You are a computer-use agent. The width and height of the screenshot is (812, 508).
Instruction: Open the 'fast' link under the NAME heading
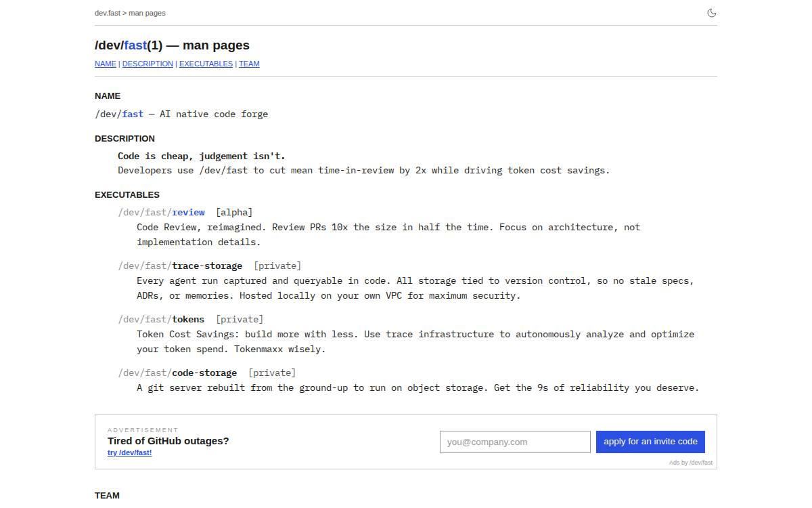pos(133,114)
